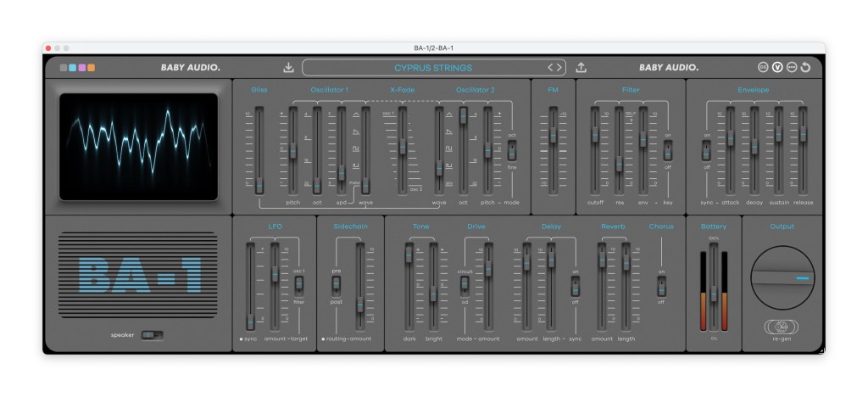
Task: Select the orange color theme swatch
Action: [91, 68]
